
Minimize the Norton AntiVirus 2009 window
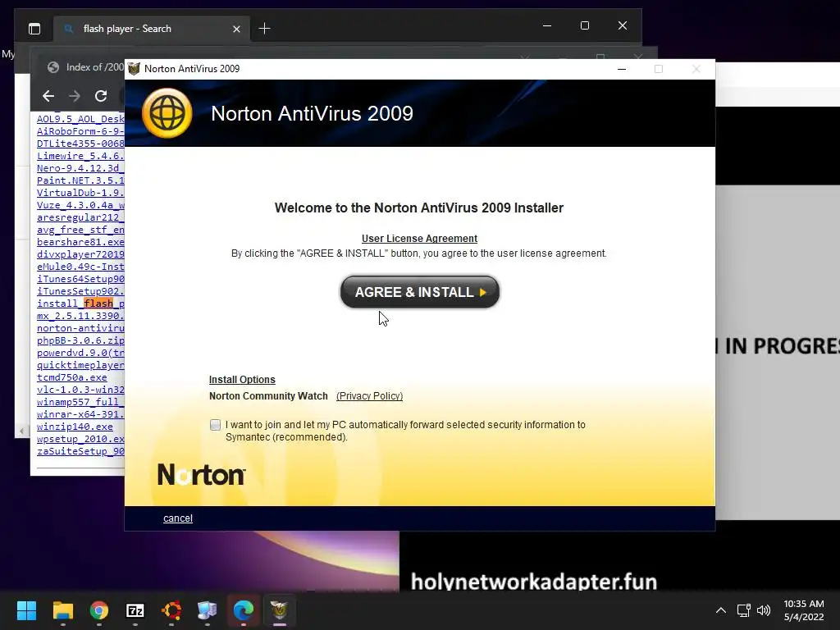(622, 69)
